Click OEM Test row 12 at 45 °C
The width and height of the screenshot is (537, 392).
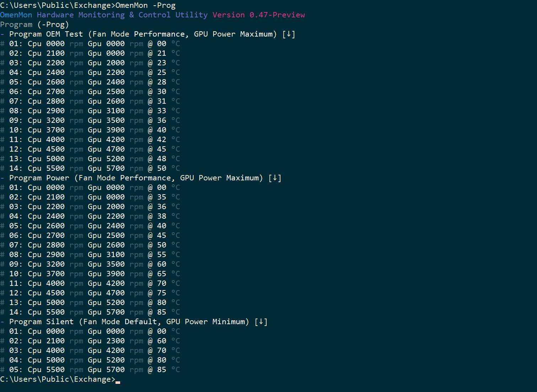[90, 149]
